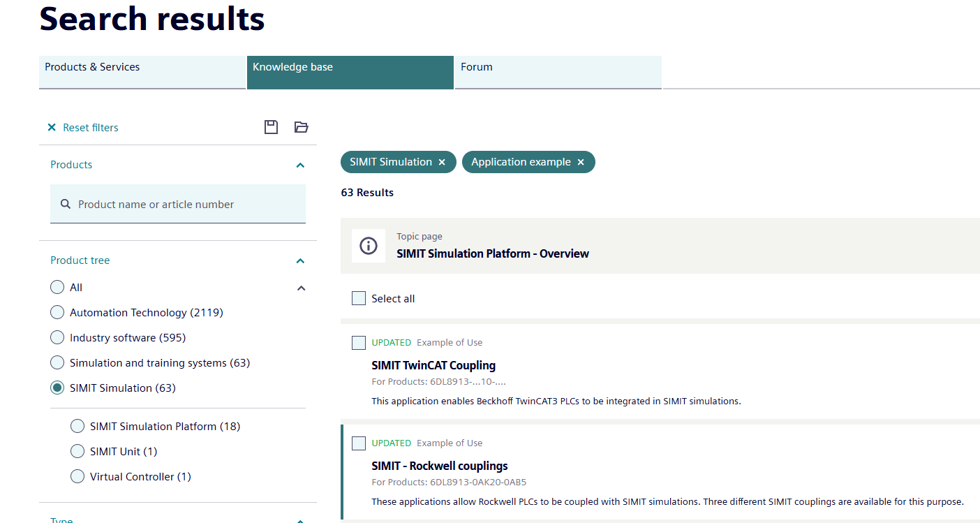Image resolution: width=980 pixels, height=523 pixels.
Task: Collapse the Products filter section
Action: tap(300, 165)
